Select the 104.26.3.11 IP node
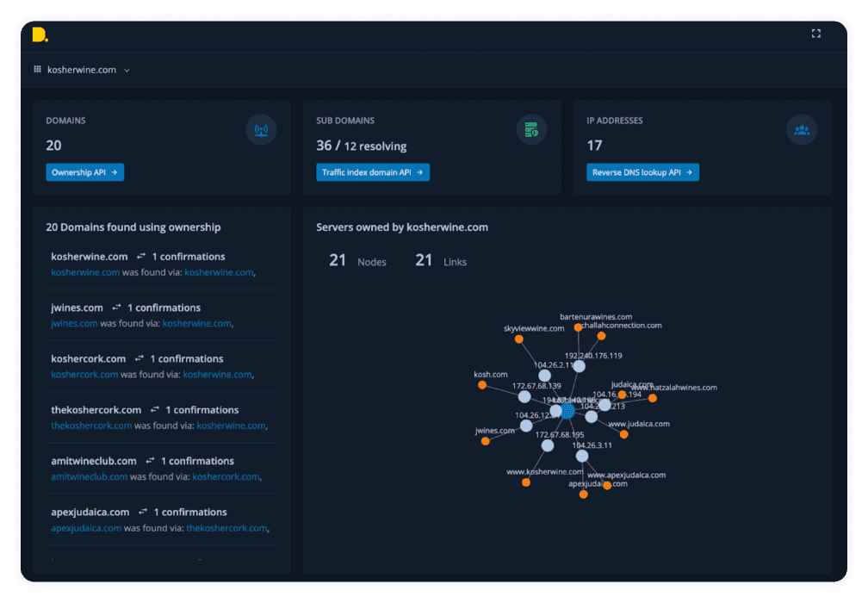868x603 pixels. pyautogui.click(x=582, y=456)
